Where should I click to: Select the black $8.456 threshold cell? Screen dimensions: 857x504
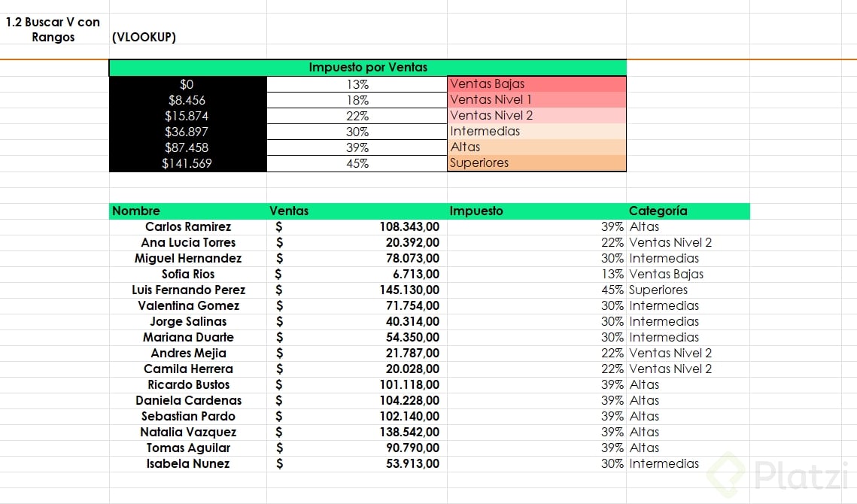[187, 100]
